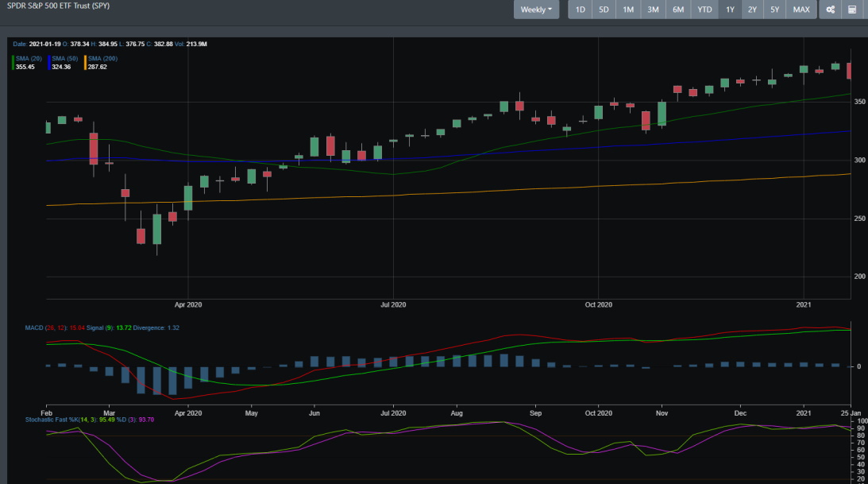This screenshot has height=484, width=868.
Task: Select the MAX time range
Action: point(801,10)
